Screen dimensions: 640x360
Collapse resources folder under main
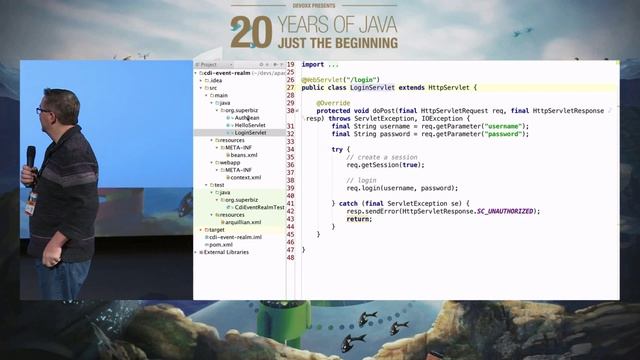[x=212, y=140]
